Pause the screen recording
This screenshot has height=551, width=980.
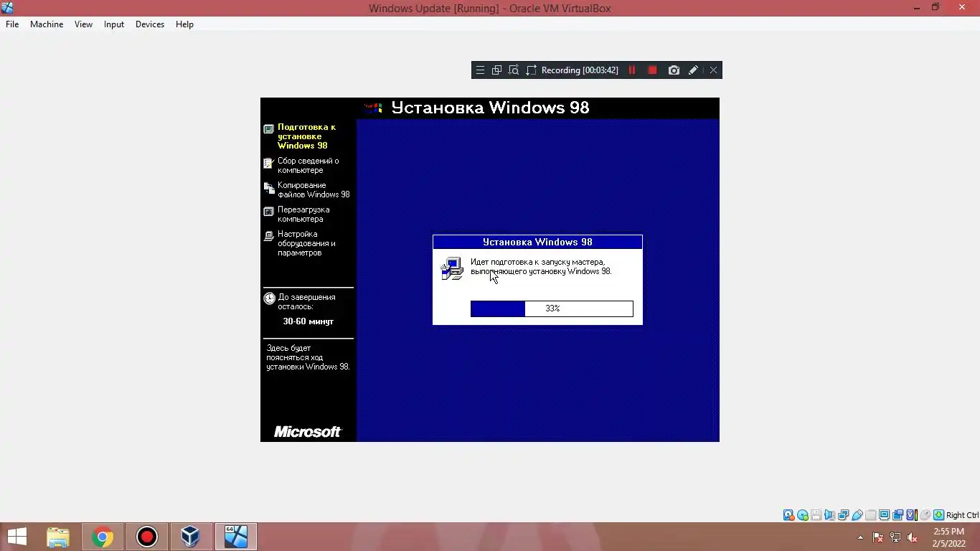632,70
